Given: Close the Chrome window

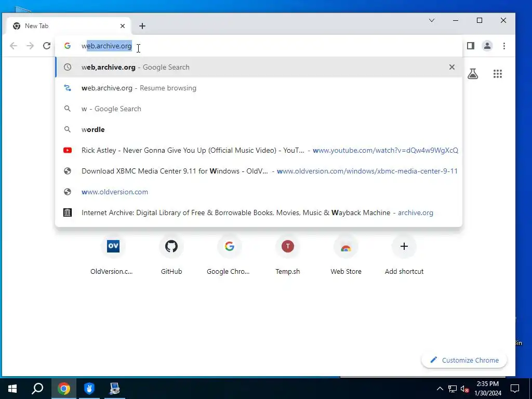Looking at the screenshot, I should click(503, 20).
